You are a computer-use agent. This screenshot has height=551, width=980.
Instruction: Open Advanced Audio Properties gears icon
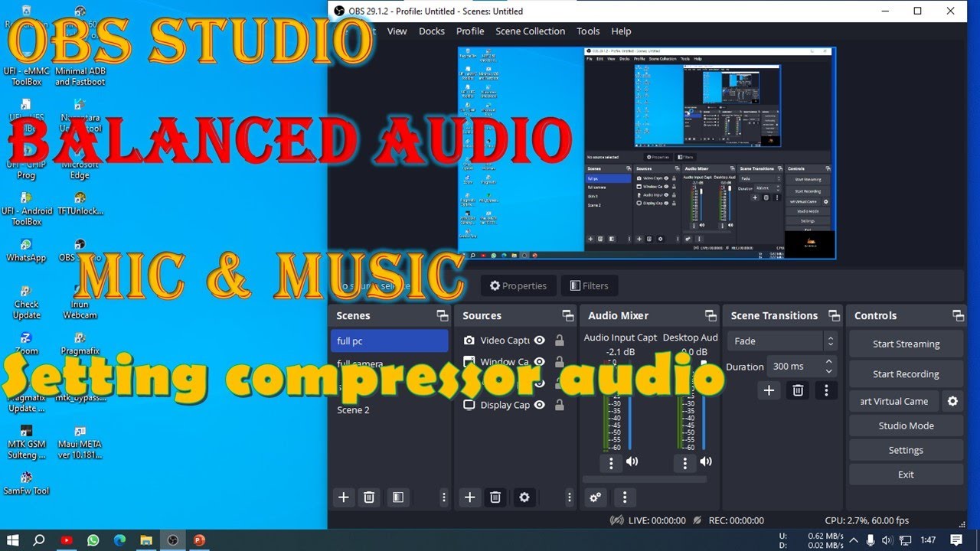tap(596, 497)
